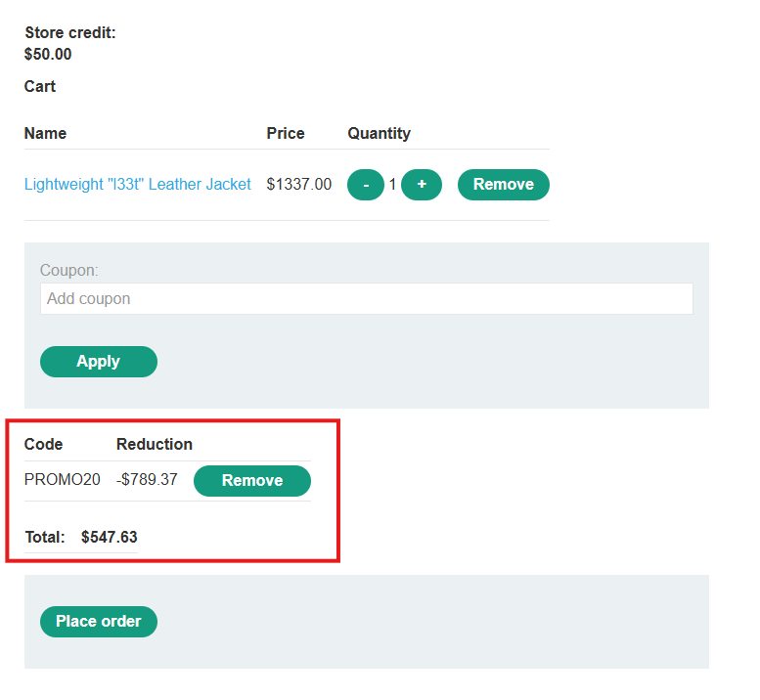Screen dimensions: 760x700
Task: Click the Coupon field label
Action: (68, 270)
